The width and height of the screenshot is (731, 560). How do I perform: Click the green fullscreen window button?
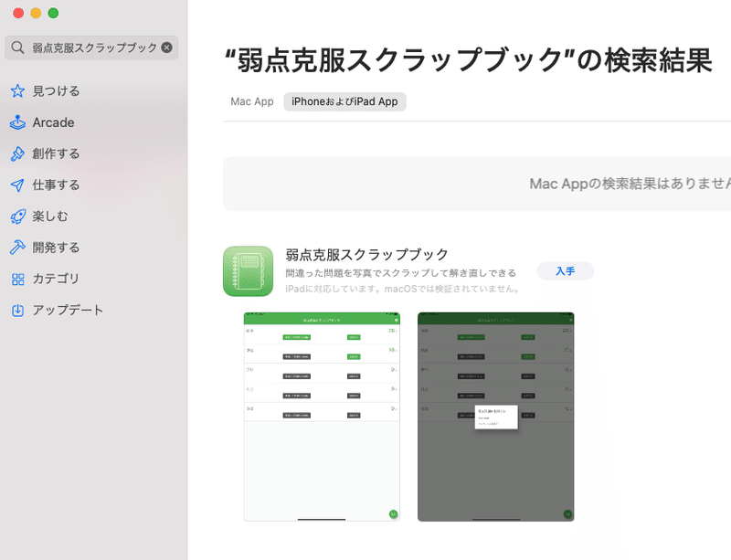click(x=53, y=13)
